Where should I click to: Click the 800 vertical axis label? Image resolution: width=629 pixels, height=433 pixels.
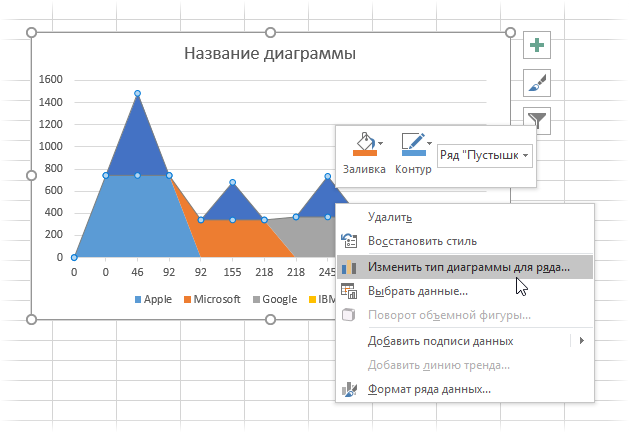click(x=53, y=168)
